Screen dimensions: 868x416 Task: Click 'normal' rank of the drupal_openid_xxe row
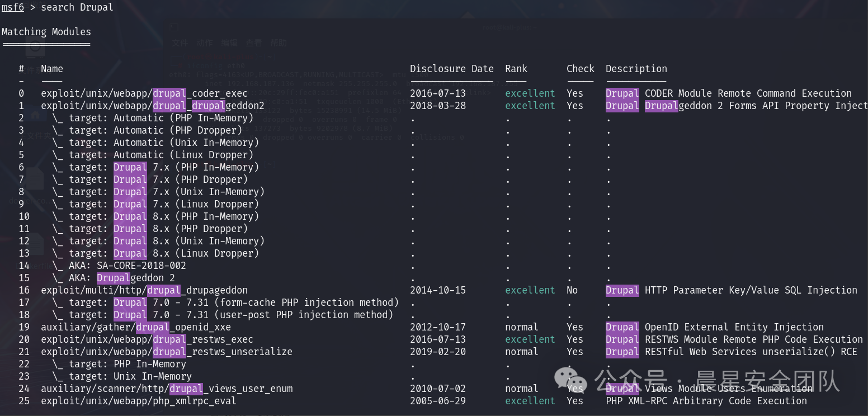(x=522, y=327)
